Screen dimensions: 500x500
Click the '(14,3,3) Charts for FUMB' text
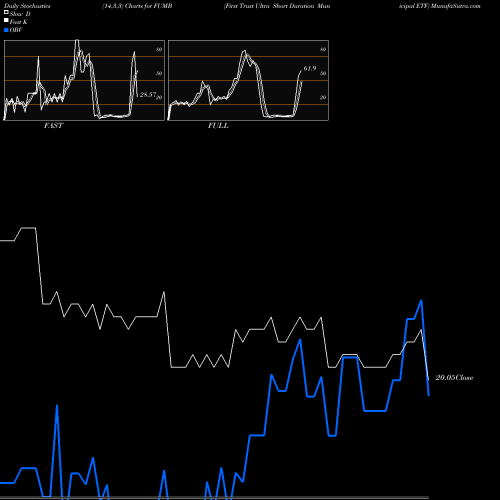pos(137,6)
